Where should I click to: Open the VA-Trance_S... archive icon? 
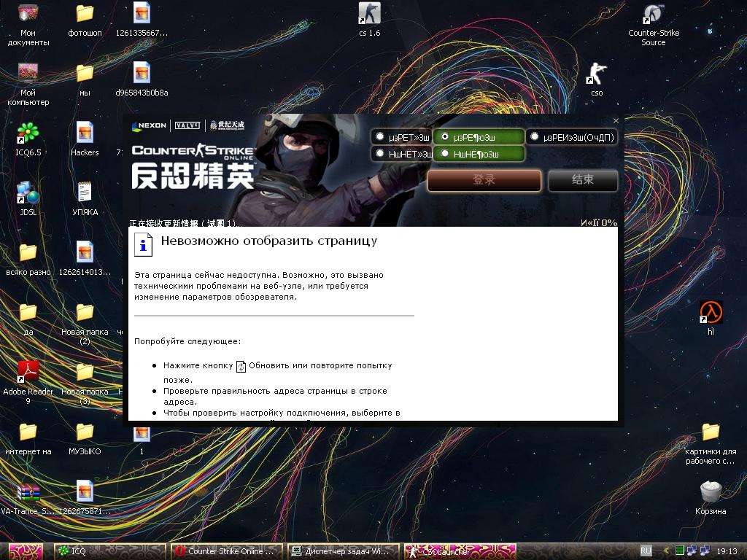pos(28,491)
